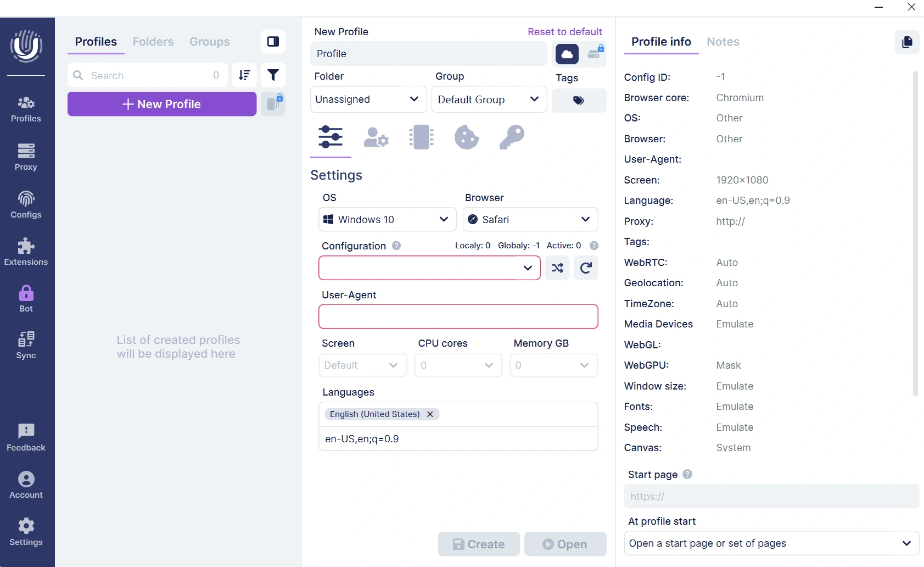Open the Configs fingerprint section
This screenshot has width=924, height=567.
click(26, 205)
